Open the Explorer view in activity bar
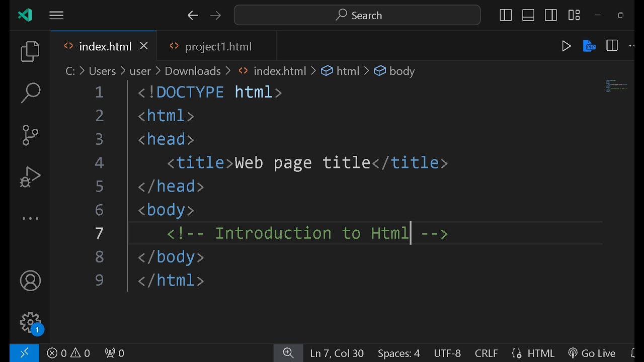This screenshot has height=362, width=644. point(30,51)
